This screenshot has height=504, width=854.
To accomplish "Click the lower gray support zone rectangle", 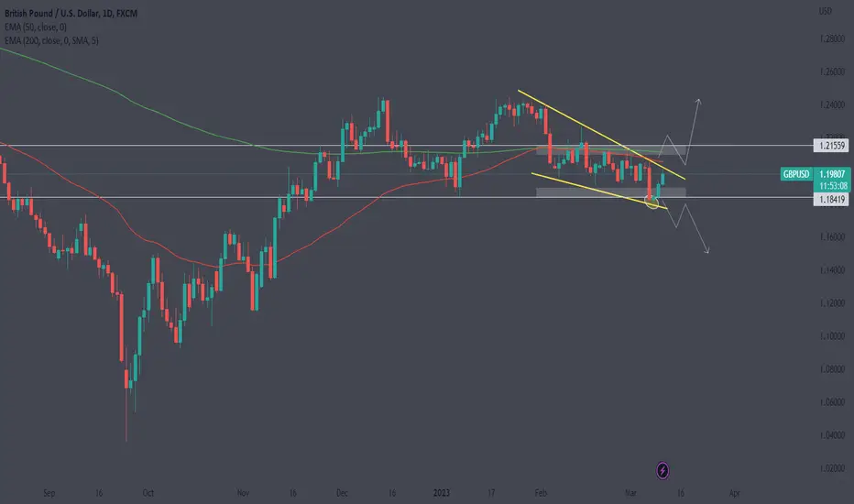I will (x=610, y=192).
